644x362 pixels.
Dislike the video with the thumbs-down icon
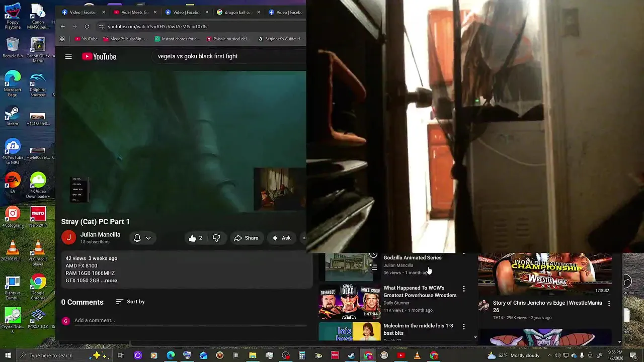click(216, 238)
